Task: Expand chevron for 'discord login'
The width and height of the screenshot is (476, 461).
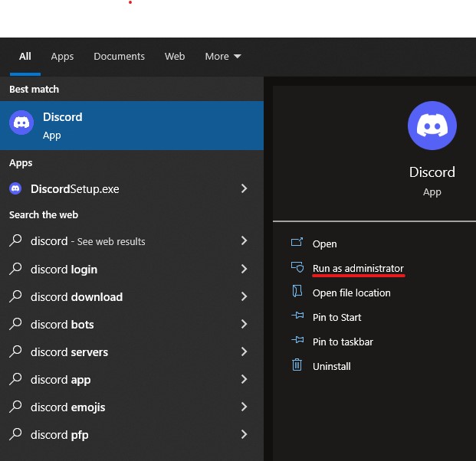Action: [244, 269]
